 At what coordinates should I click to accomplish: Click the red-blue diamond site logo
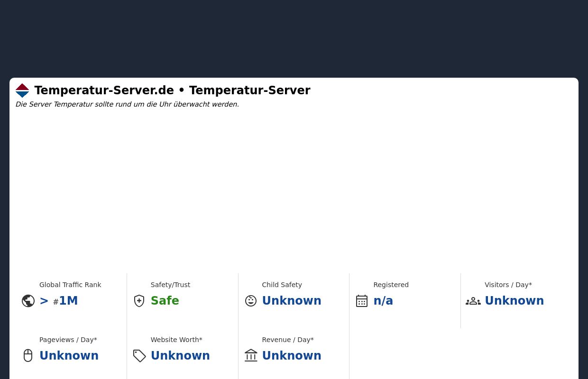22,90
